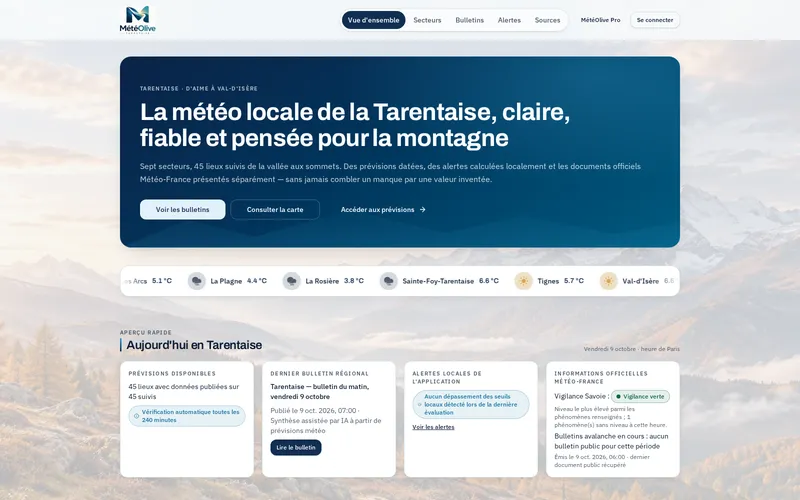The height and width of the screenshot is (500, 800).
Task: Select Sainte-Foy-Tarentaise in the ticker
Action: [438, 281]
